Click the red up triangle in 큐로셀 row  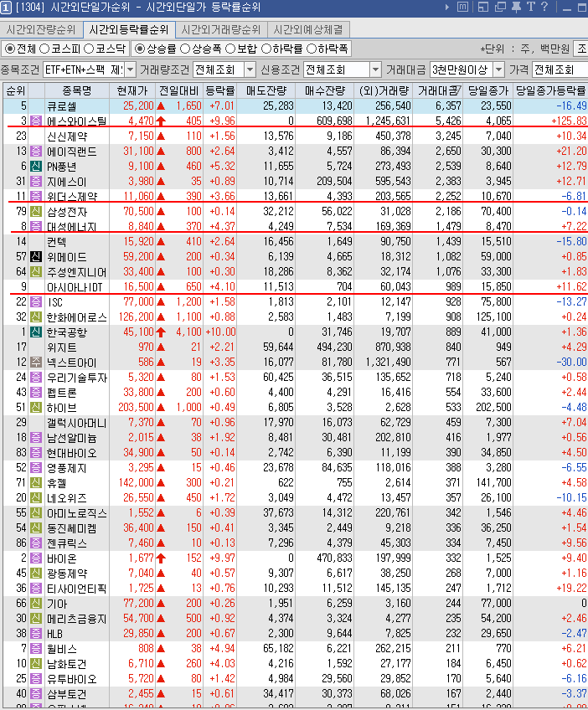[161, 106]
